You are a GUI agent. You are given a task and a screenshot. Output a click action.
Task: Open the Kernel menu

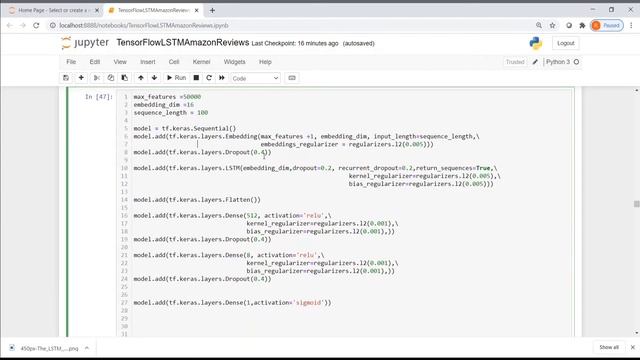[x=202, y=62]
